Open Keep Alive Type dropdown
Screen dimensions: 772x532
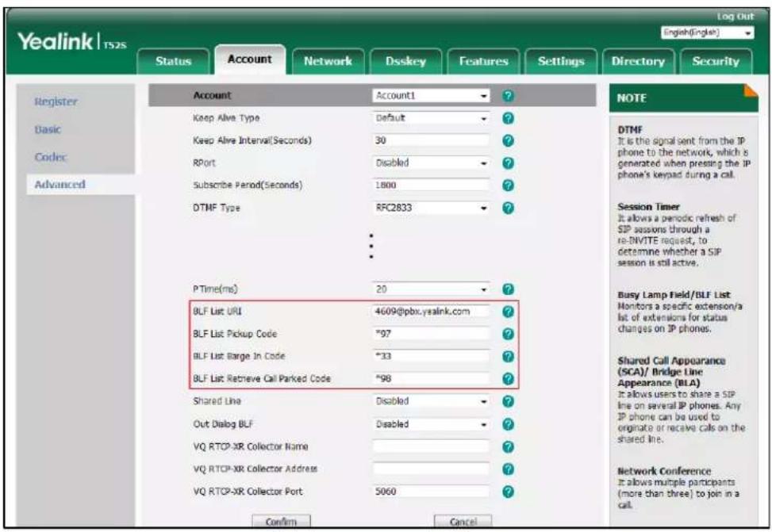[431, 118]
